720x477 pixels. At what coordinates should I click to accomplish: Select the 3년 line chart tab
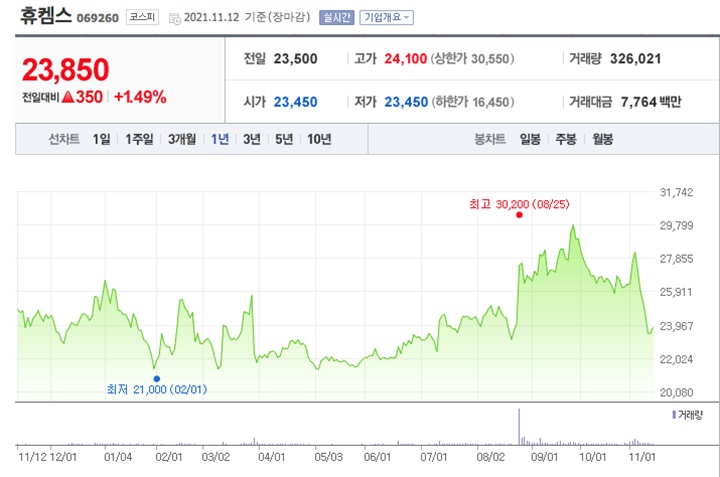252,139
